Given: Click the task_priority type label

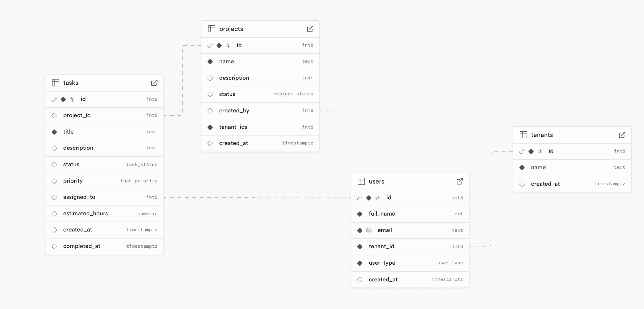Looking at the screenshot, I should (139, 181).
